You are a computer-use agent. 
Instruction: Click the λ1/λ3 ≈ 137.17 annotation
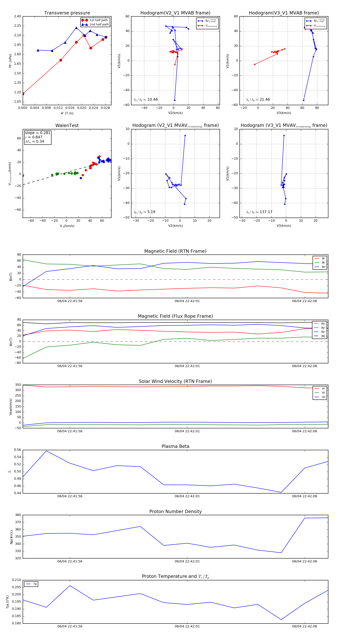pos(259,212)
